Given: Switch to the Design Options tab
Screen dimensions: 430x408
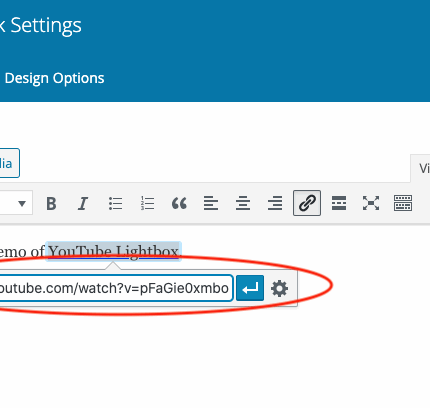Looking at the screenshot, I should [x=54, y=78].
